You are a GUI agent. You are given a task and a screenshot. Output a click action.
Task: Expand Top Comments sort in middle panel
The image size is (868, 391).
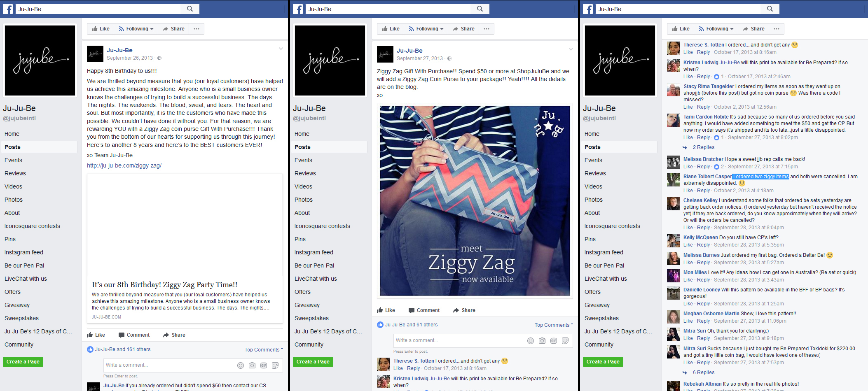tap(554, 325)
